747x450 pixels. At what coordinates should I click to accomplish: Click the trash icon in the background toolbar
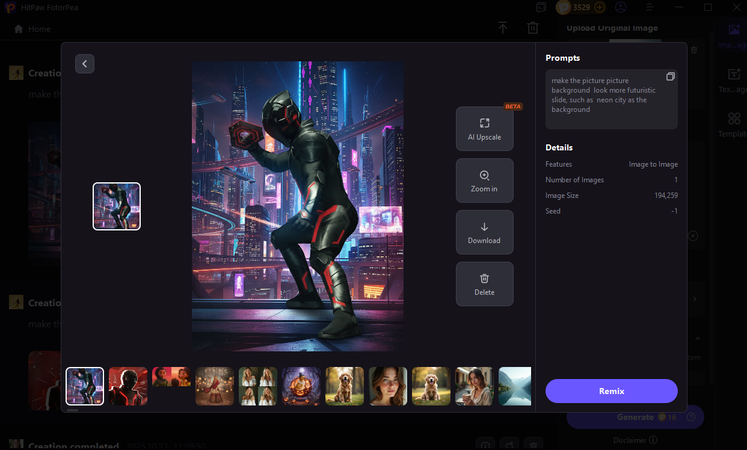533,28
